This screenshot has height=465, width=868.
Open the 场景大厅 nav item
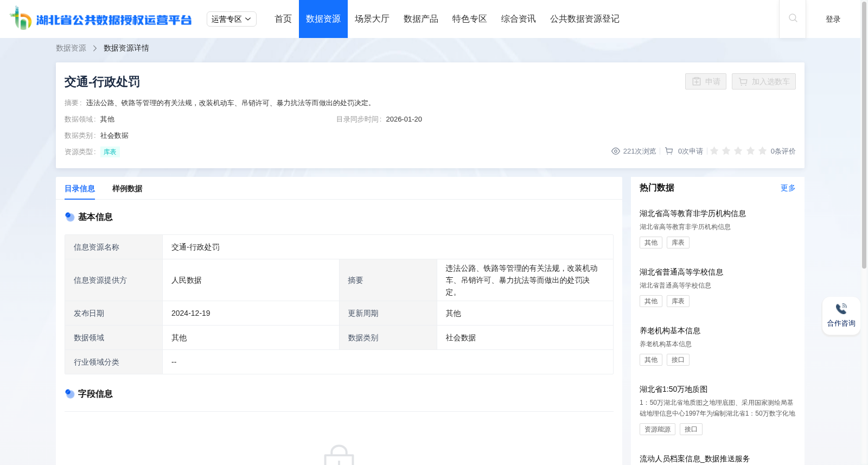(x=372, y=19)
